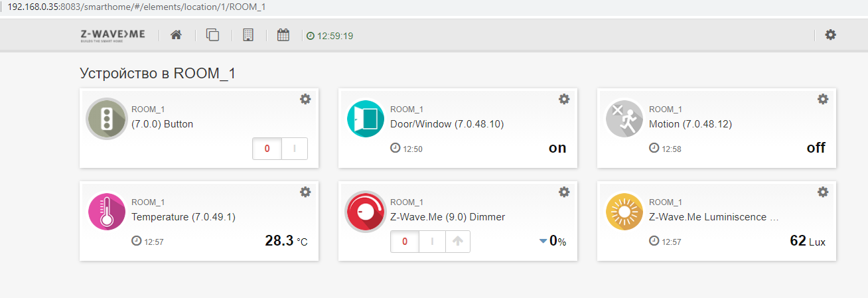Viewport: 868px width, 298px height.
Task: Open the Temperature sensor thermometer icon
Action: (107, 212)
